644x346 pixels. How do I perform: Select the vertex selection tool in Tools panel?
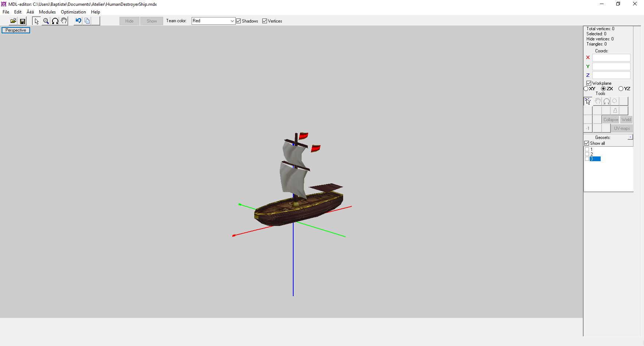point(588,101)
